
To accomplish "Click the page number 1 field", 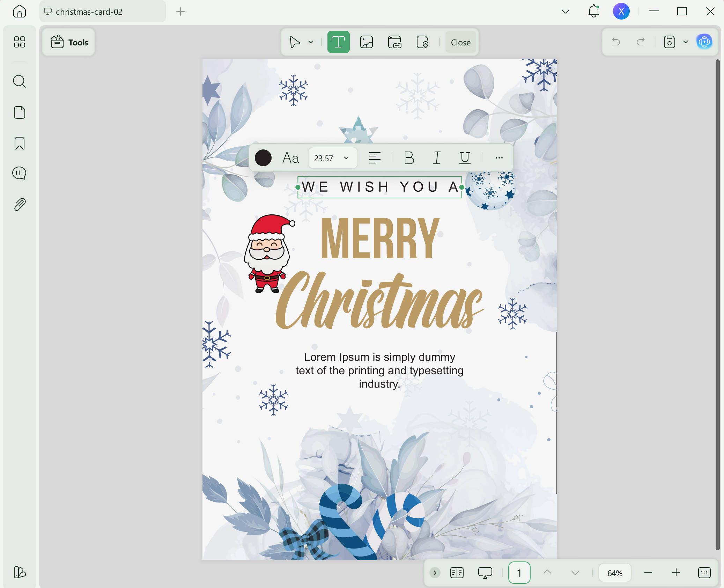I will coord(519,573).
